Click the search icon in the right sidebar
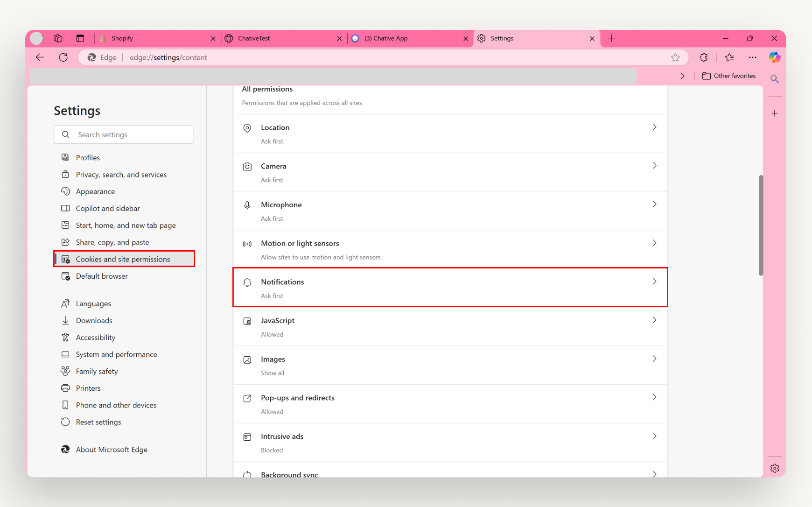Viewport: 812px width, 507px height. pyautogui.click(x=774, y=79)
